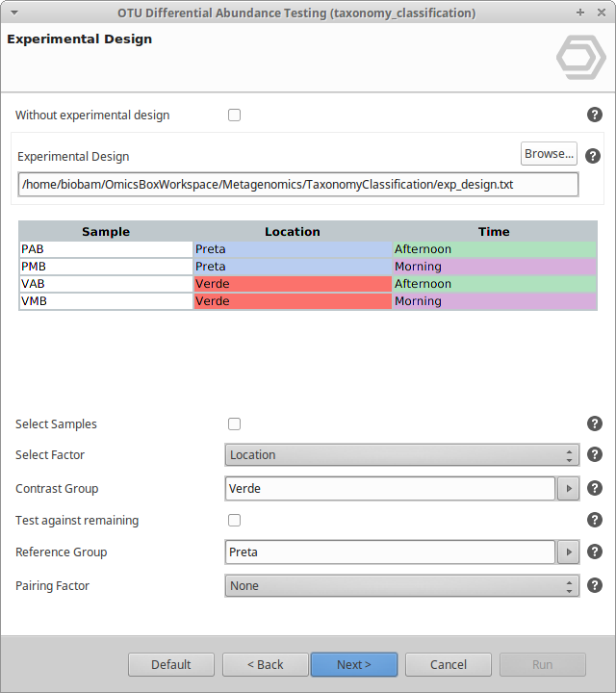Open the Pairing Factor dropdown

coord(401,585)
